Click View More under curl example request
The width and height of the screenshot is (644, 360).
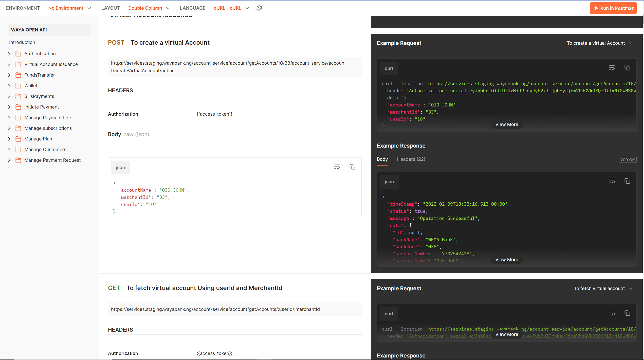coord(507,124)
